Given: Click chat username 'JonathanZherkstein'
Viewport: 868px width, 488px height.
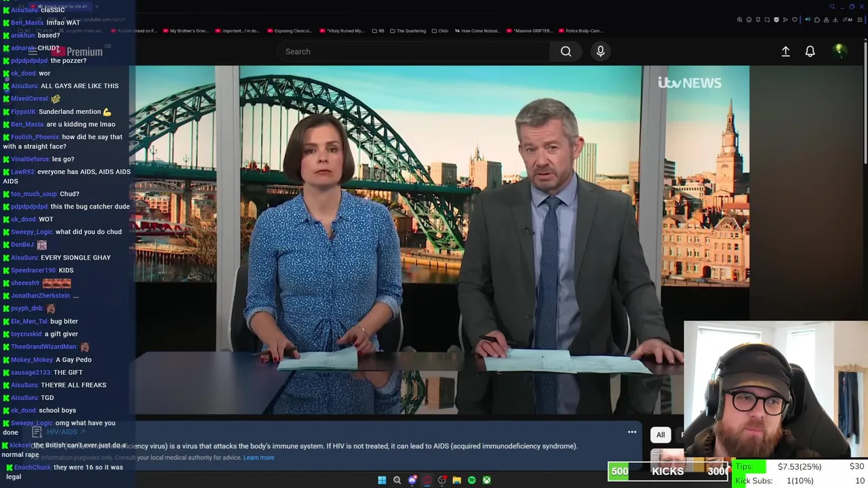Looking at the screenshot, I should pyautogui.click(x=40, y=296).
